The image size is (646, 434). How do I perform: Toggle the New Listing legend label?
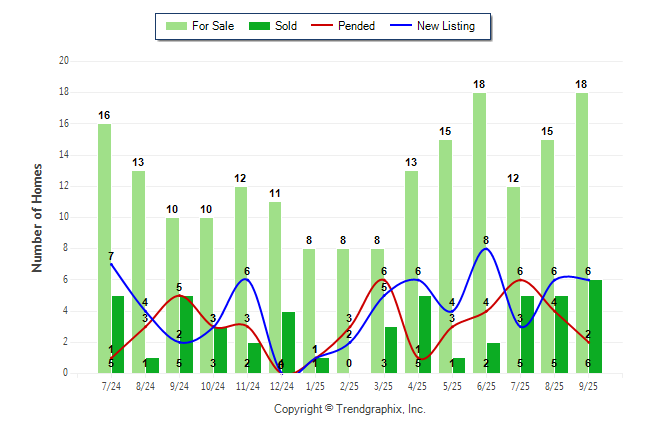pyautogui.click(x=445, y=26)
